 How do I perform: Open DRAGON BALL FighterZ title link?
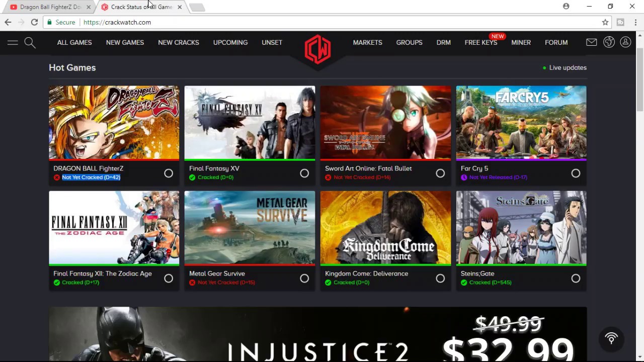(x=88, y=168)
